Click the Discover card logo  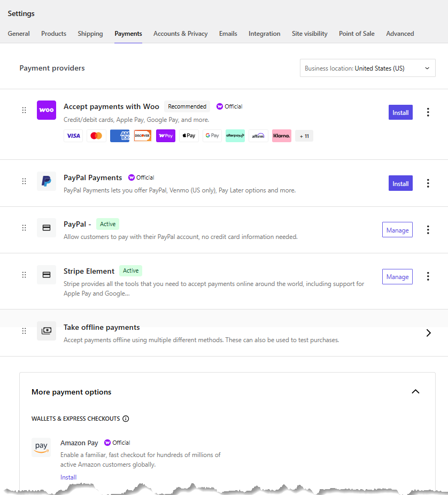click(x=143, y=136)
